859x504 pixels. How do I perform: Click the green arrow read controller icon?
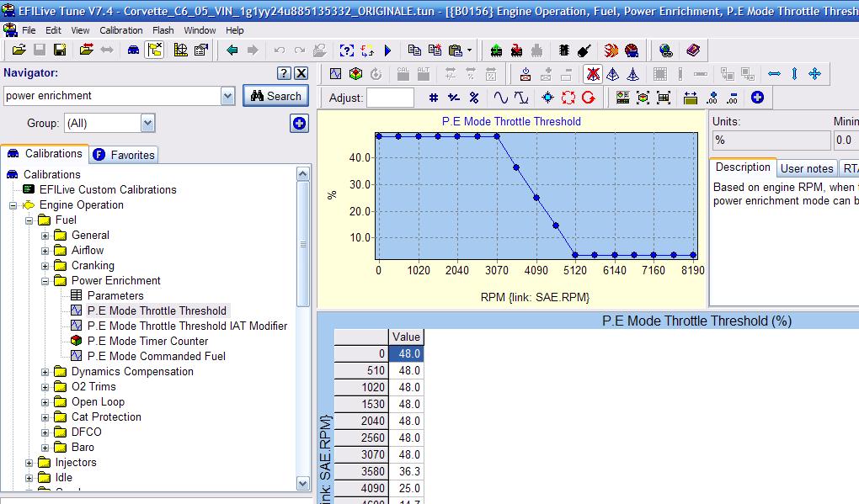pyautogui.click(x=496, y=50)
